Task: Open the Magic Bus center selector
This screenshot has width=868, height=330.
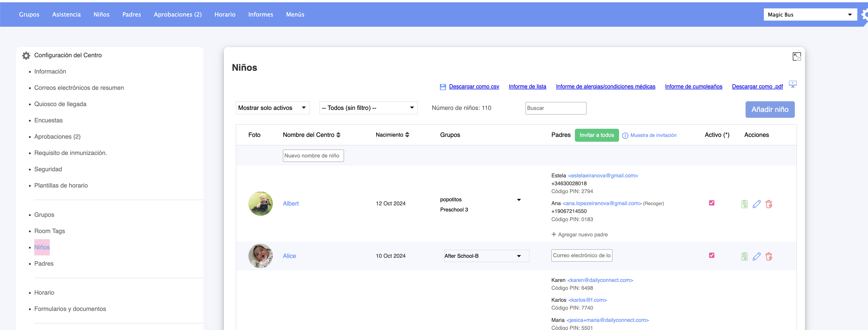Action: [810, 15]
